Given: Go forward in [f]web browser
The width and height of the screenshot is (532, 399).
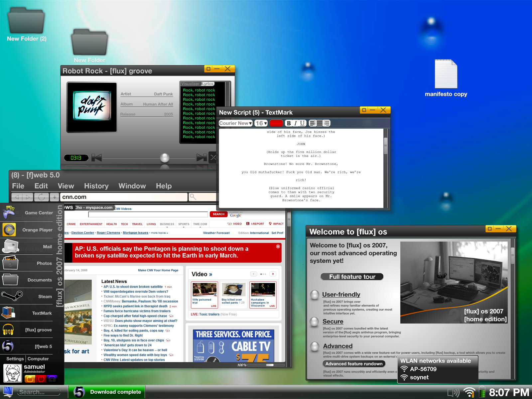Looking at the screenshot, I should coord(28,197).
